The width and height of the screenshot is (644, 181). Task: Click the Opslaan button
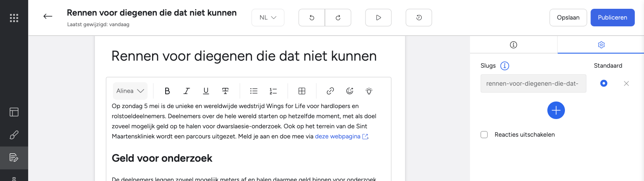click(x=568, y=18)
